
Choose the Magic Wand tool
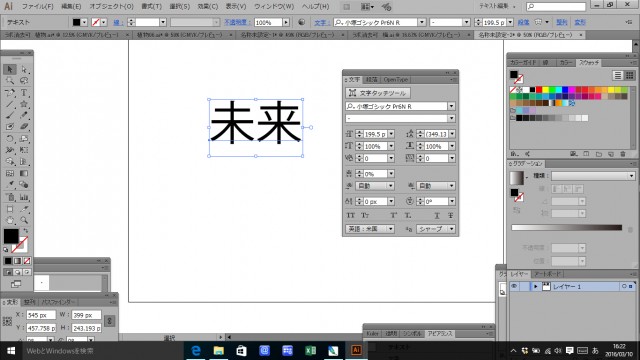coord(10,81)
